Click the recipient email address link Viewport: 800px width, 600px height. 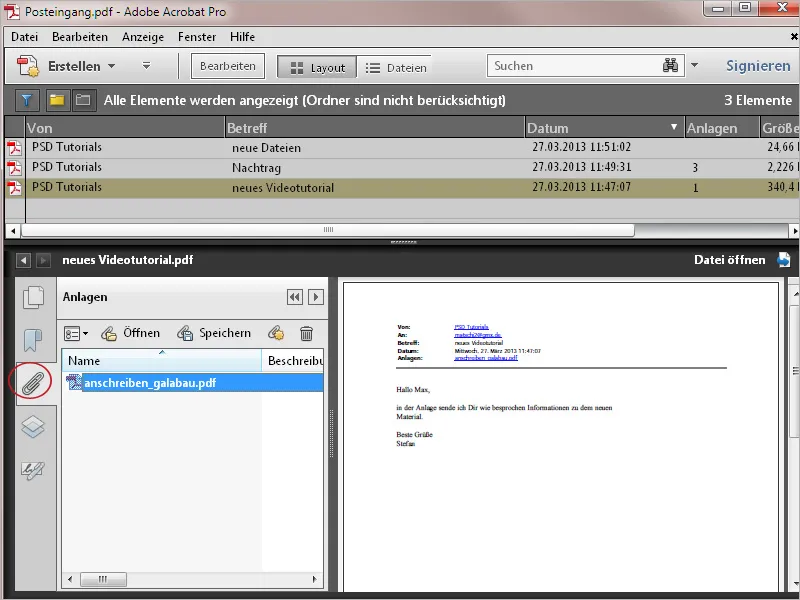pyautogui.click(x=478, y=335)
